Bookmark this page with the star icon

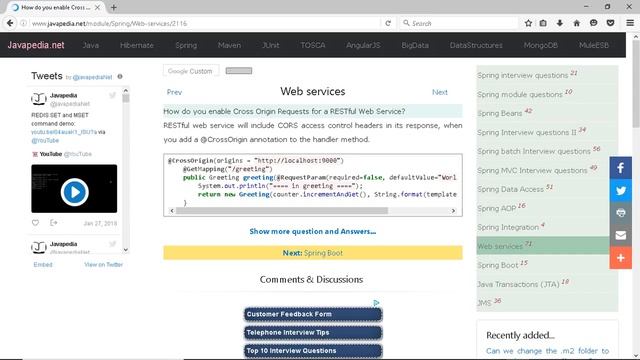(x=528, y=23)
